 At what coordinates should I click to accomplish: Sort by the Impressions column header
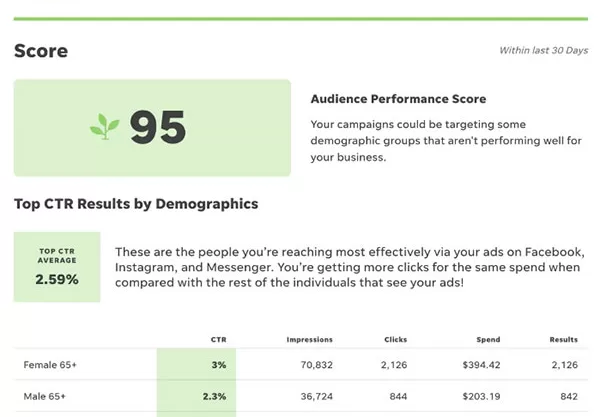[310, 340]
